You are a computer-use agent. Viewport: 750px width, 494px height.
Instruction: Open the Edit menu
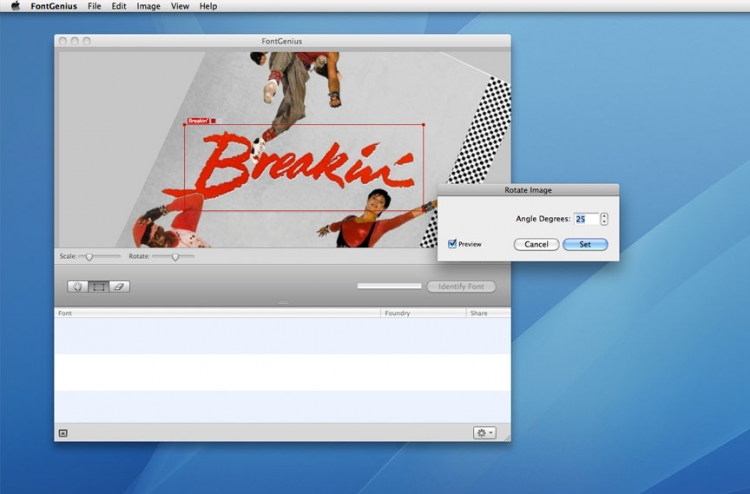119,6
